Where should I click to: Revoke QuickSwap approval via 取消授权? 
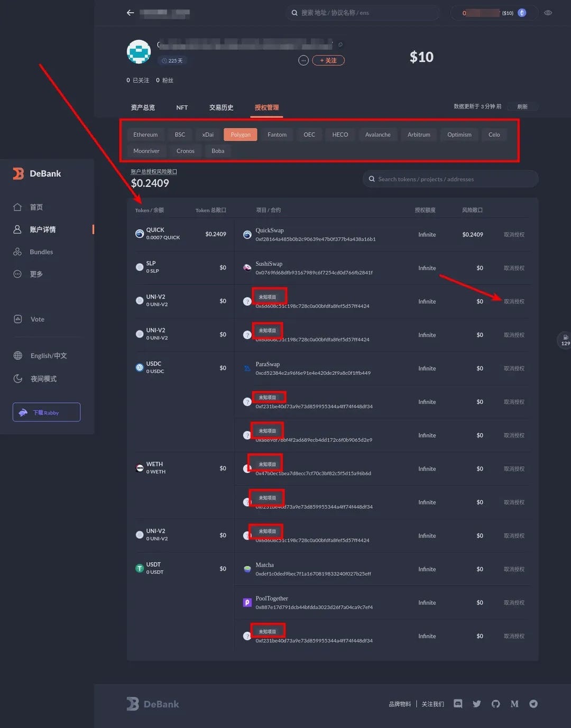tap(514, 235)
